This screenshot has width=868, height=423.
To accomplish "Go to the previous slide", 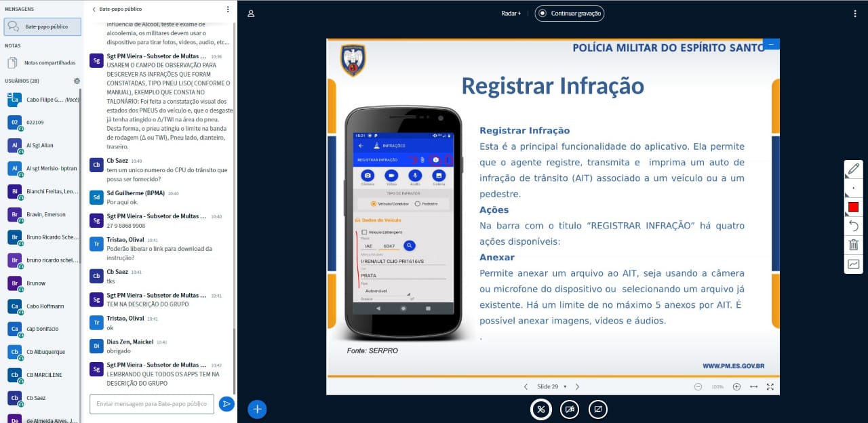I will click(x=526, y=386).
